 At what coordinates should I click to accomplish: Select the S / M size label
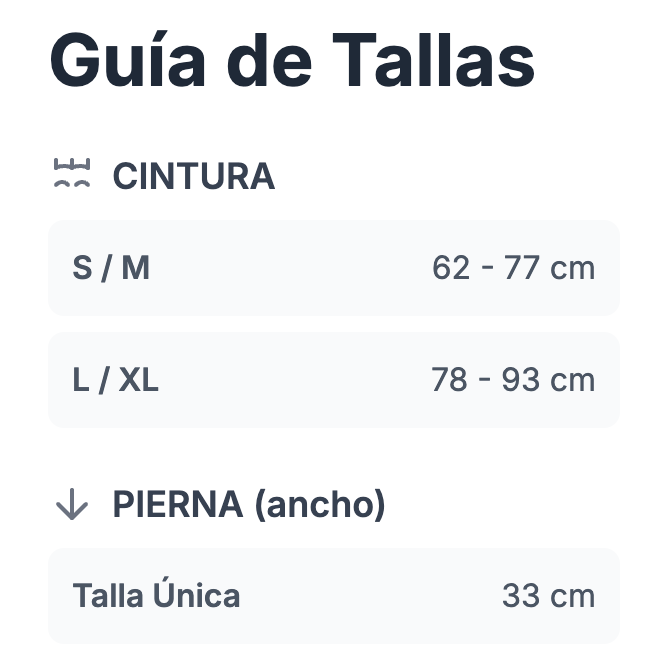click(111, 268)
